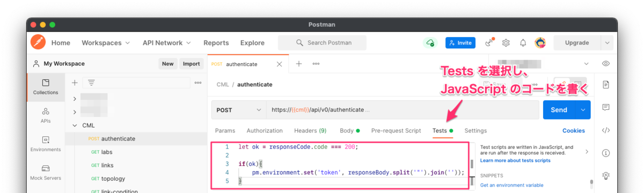Open the Cookies link
Screen dimensions: 644x193
pyautogui.click(x=574, y=131)
